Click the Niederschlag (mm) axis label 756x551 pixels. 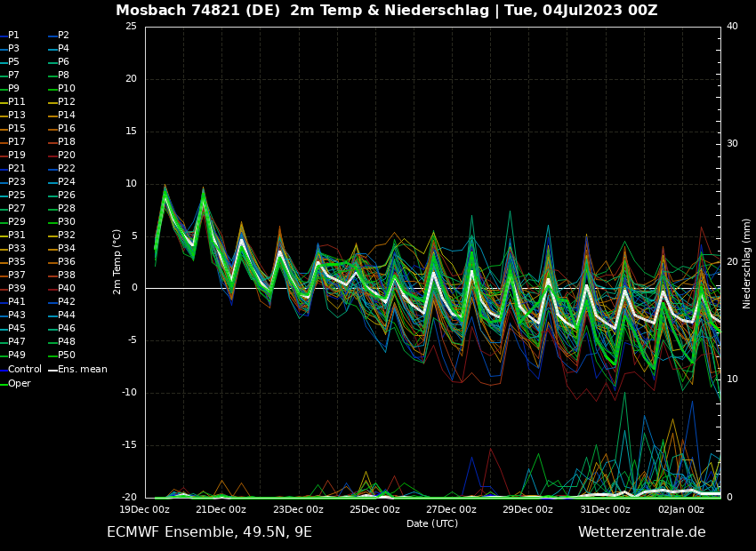tap(747, 263)
